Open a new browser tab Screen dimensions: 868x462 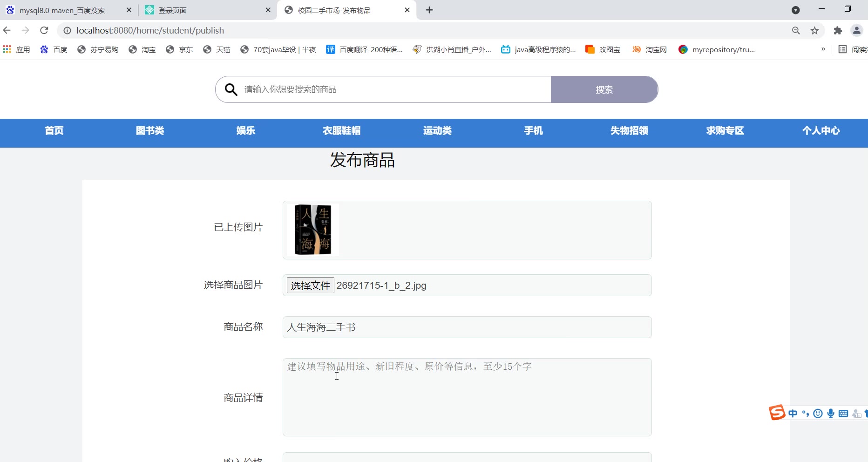click(429, 10)
